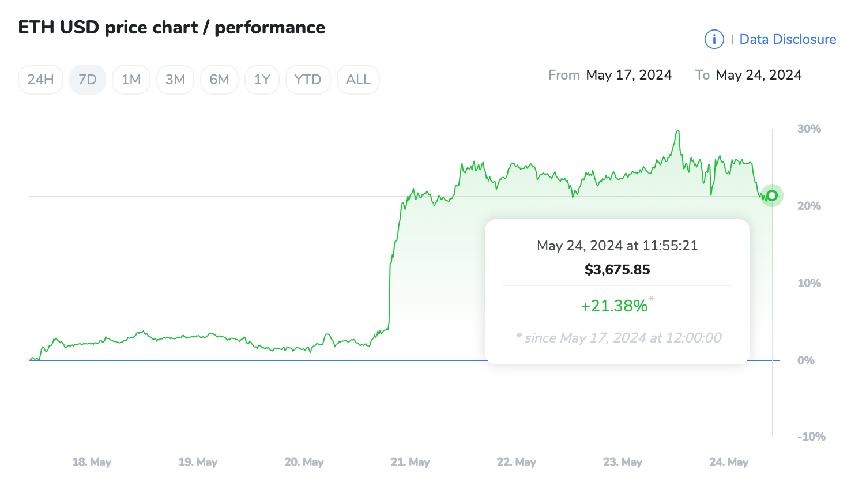Select the 7D time range
Image resolution: width=851 pixels, height=504 pixels.
88,80
